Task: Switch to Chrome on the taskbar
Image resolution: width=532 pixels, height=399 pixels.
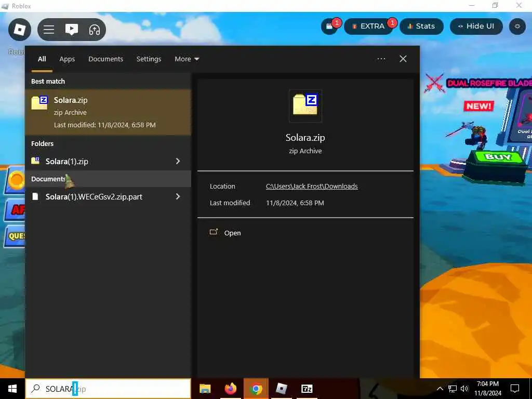Action: (256, 389)
